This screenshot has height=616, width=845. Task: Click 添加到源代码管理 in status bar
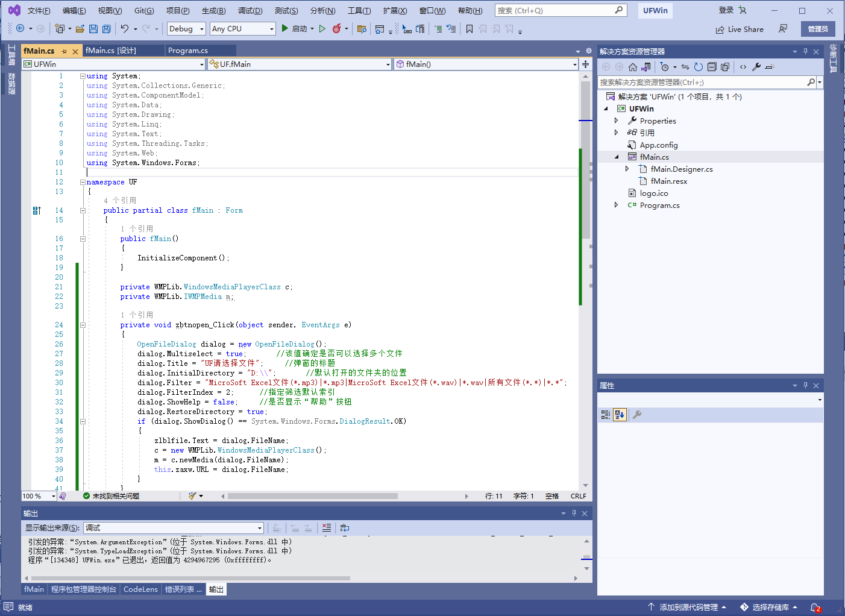click(687, 607)
